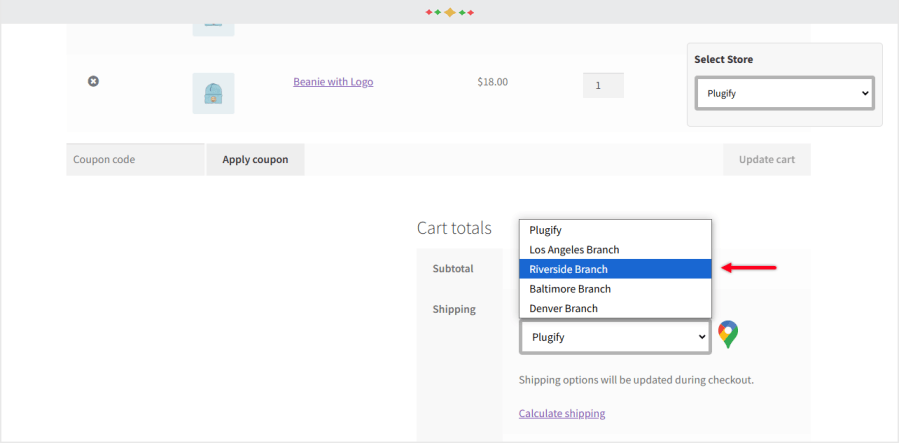Select the $18.00 price text
The image size is (899, 443).
(x=493, y=82)
